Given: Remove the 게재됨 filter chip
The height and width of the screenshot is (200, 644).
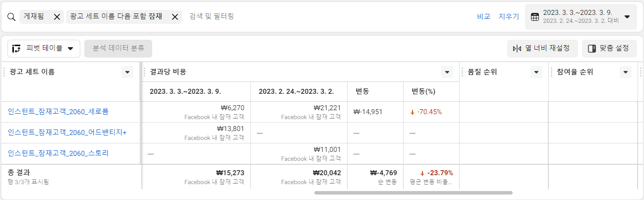Looking at the screenshot, I should point(57,16).
